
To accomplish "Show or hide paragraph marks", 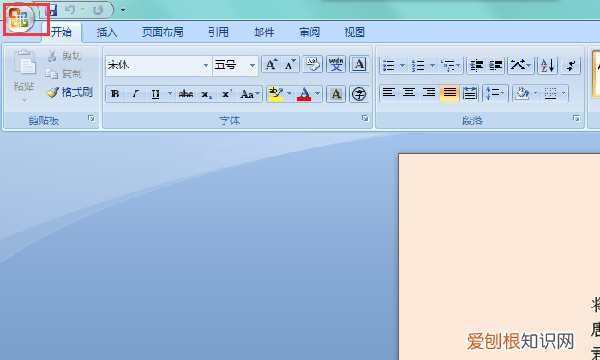I will [571, 65].
